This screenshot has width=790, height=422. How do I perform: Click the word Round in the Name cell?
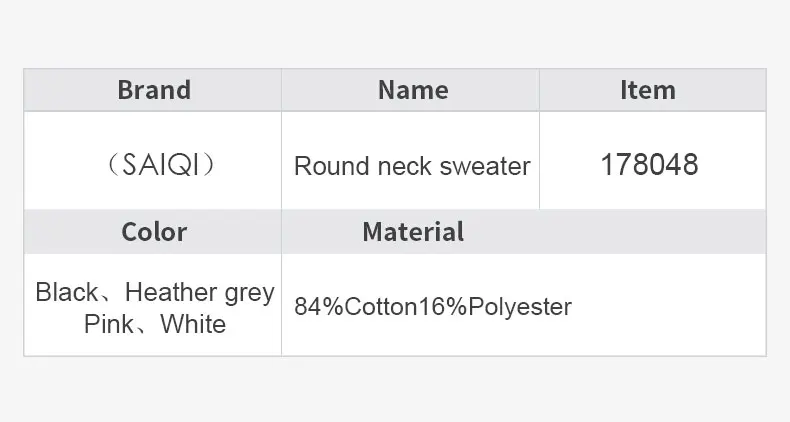point(332,166)
